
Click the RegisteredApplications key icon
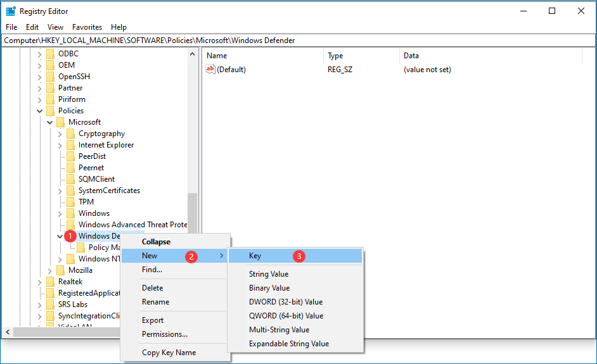click(x=50, y=293)
